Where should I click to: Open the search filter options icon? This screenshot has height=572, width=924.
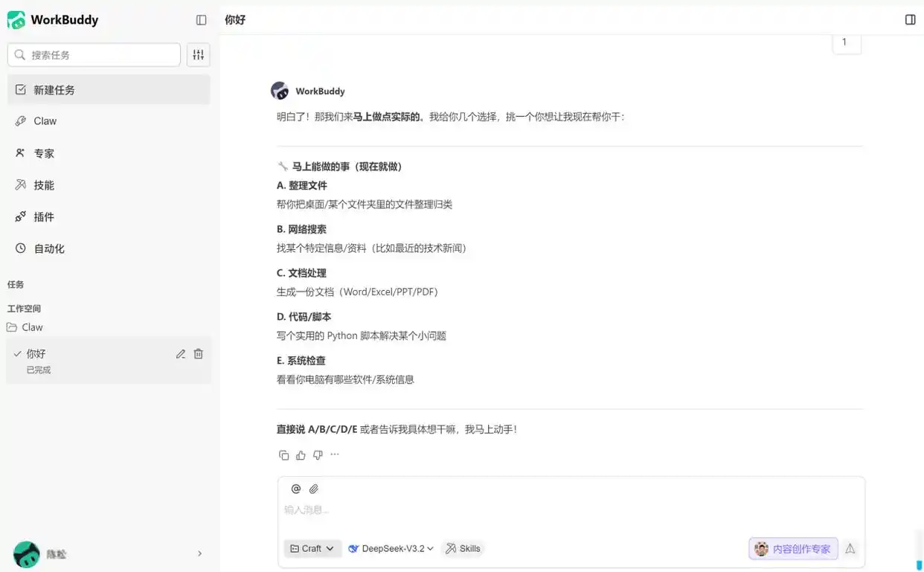click(198, 54)
